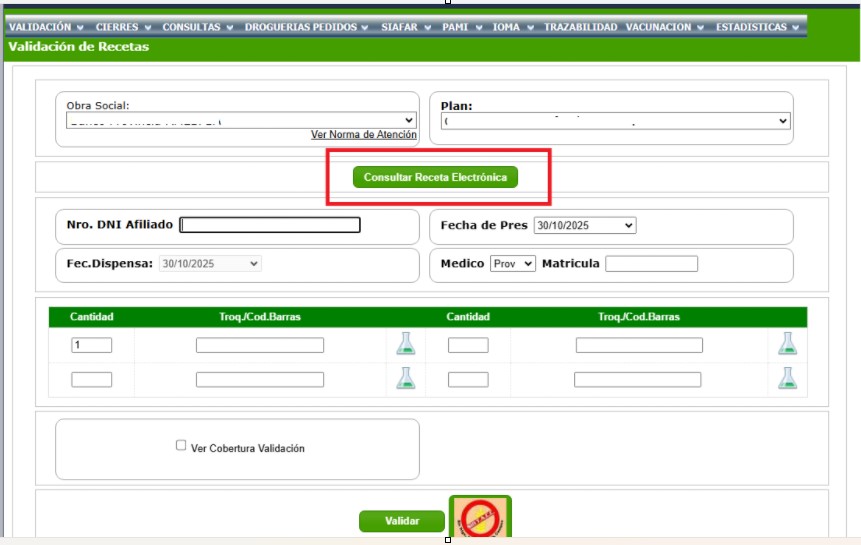Click Consultar Receta Electrónica button
The width and height of the screenshot is (861, 545).
(x=435, y=177)
